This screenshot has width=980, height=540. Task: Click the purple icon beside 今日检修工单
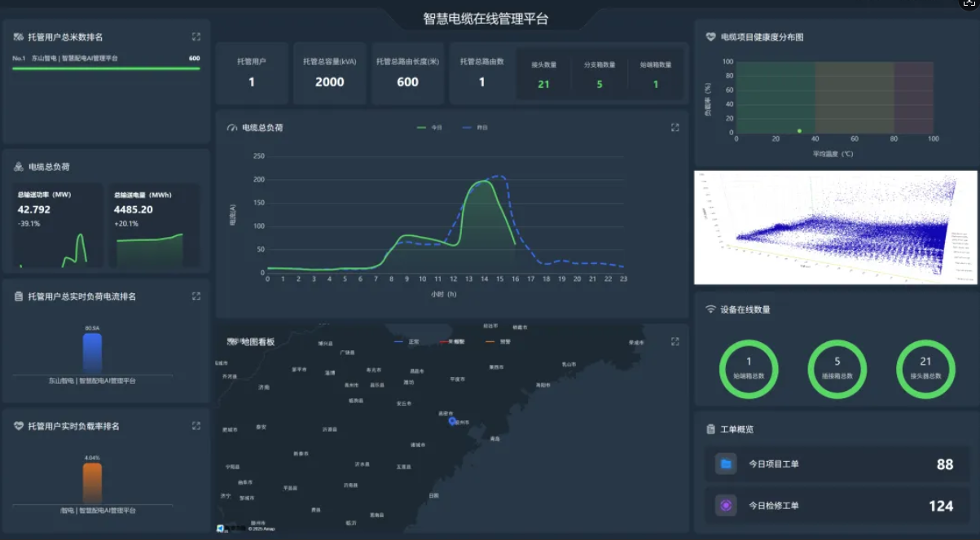[x=725, y=506]
